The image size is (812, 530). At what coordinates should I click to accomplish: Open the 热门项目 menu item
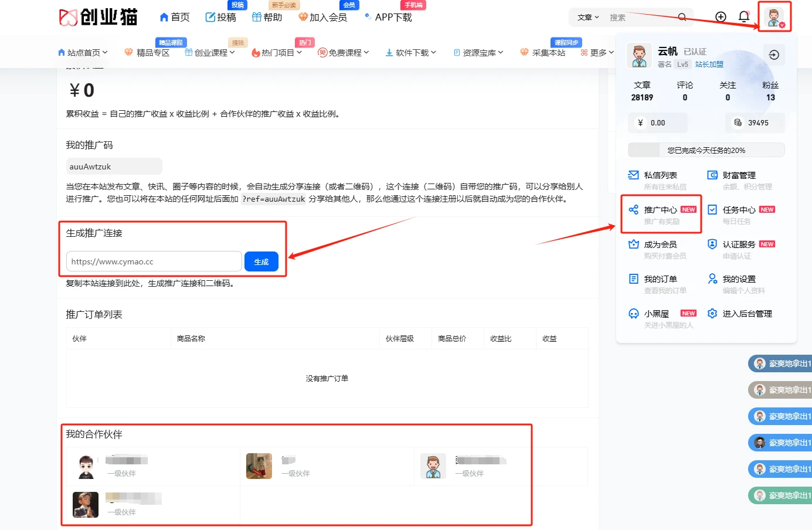[274, 52]
